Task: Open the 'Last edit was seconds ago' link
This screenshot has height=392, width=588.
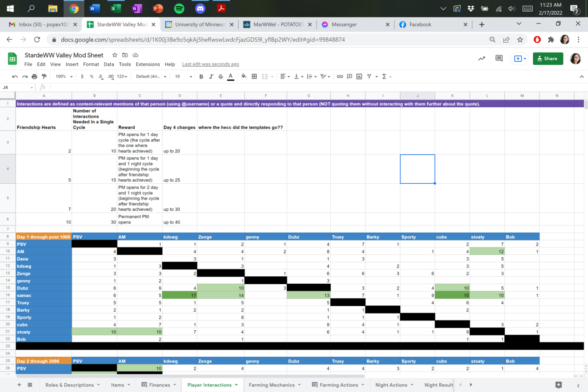Action: pos(210,64)
